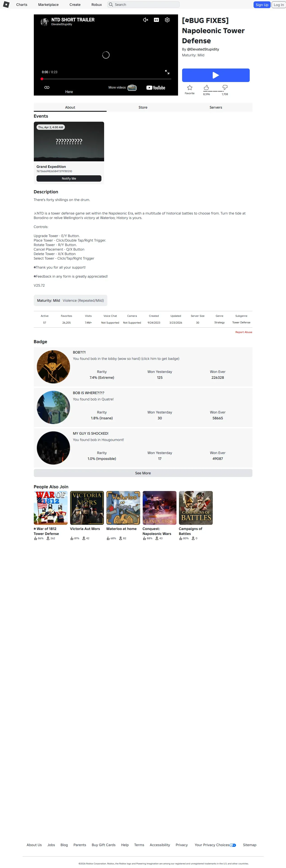Click the BOB?!?! badge title
The image size is (286, 868).
point(79,352)
